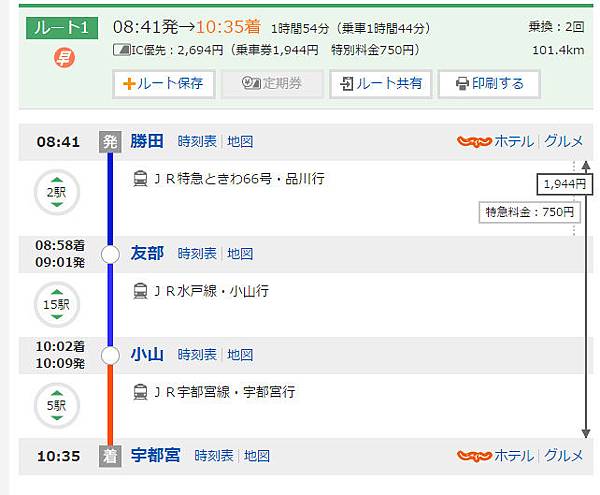Click the 乗換：2回 text
The width and height of the screenshot is (600, 495).
click(556, 27)
